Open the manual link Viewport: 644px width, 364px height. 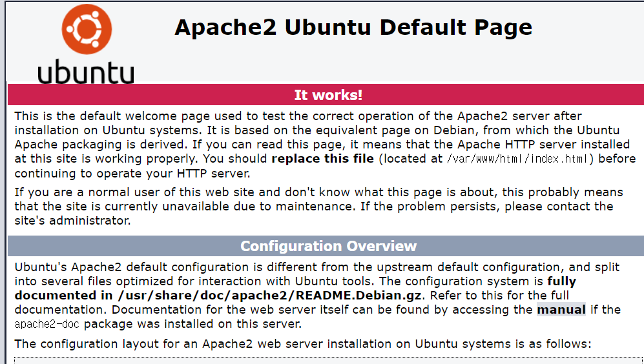coord(561,309)
